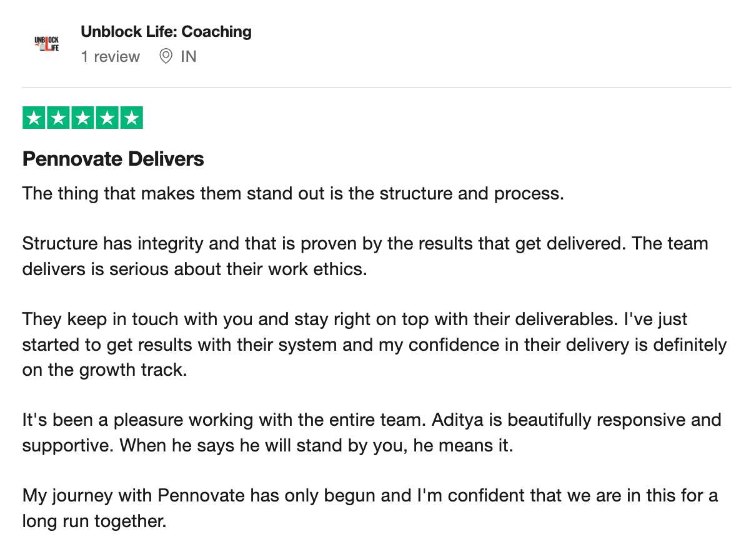Click the paragraph starting "Structure has integrity"
The image size is (756, 554).
click(x=366, y=256)
